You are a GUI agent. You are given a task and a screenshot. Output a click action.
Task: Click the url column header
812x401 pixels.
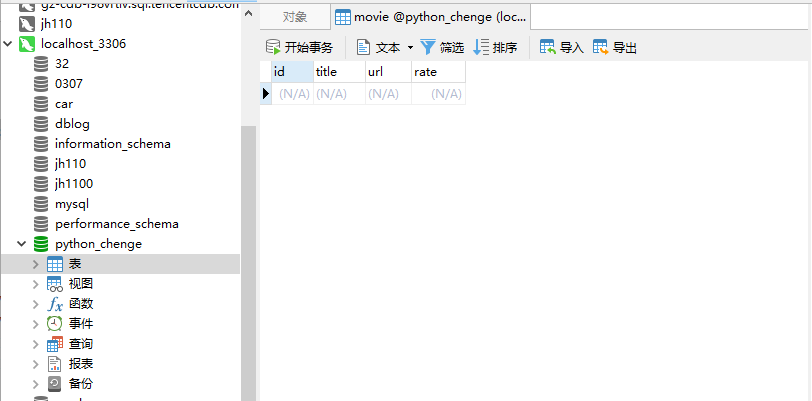[x=388, y=72]
